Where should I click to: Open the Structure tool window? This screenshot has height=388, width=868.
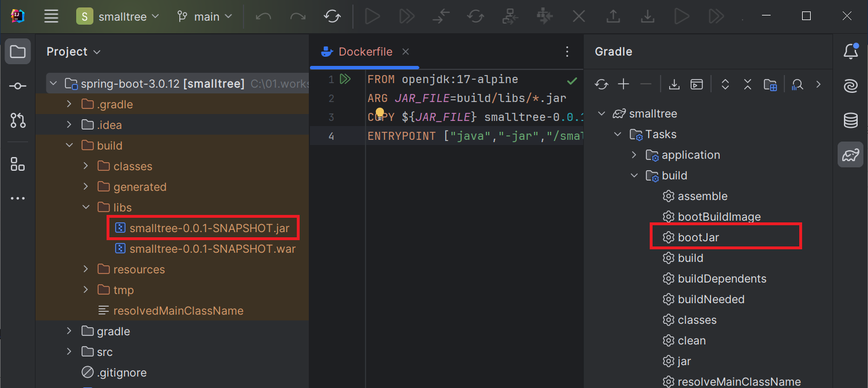(x=18, y=164)
